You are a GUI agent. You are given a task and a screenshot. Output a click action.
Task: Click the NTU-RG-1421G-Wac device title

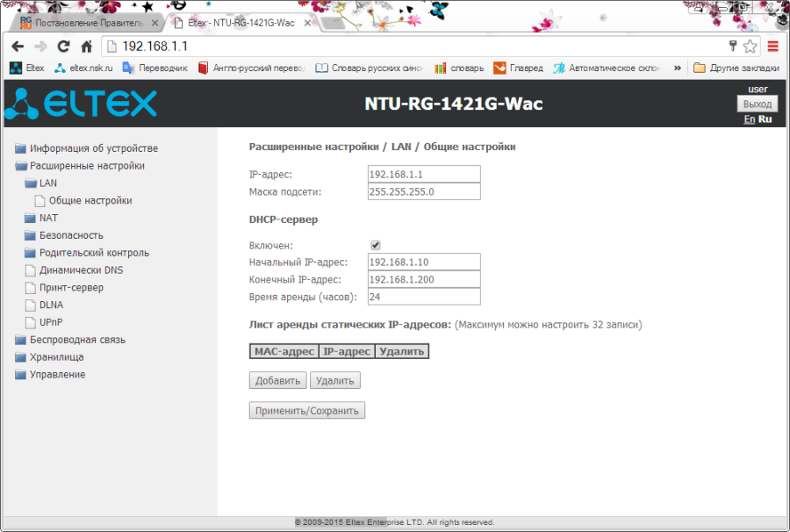(454, 104)
